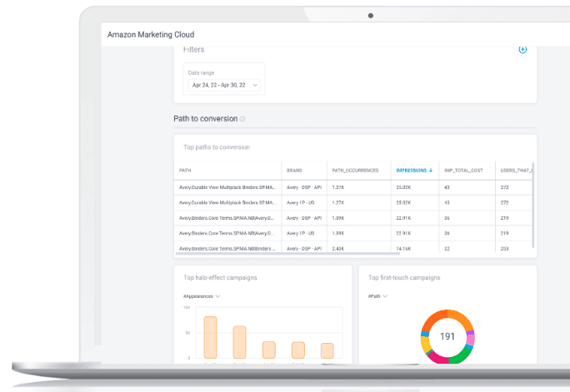Select the Avery.Binders.Core Terms path in the 2.43K row
Viewport: 570px width, 392px height.
(x=227, y=249)
